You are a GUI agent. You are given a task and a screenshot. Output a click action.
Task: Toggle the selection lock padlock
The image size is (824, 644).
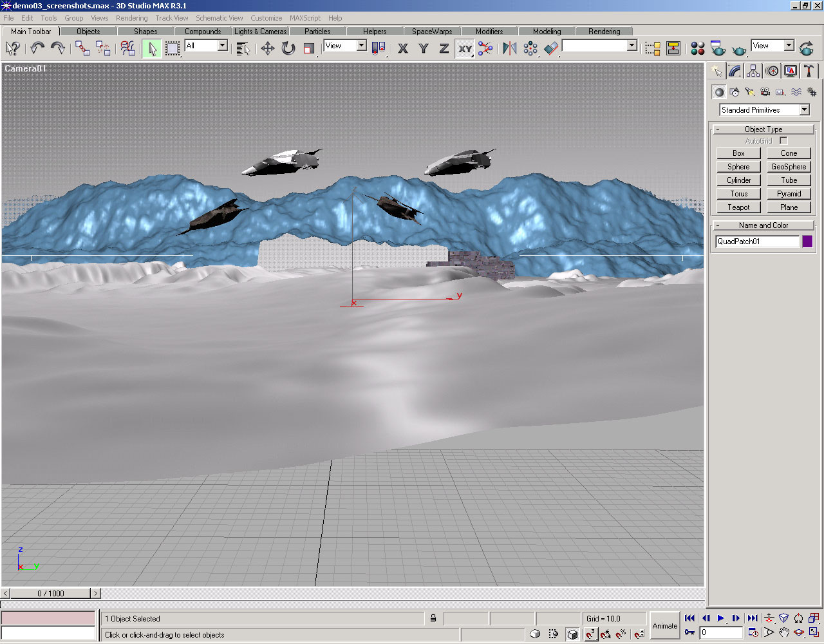click(433, 618)
